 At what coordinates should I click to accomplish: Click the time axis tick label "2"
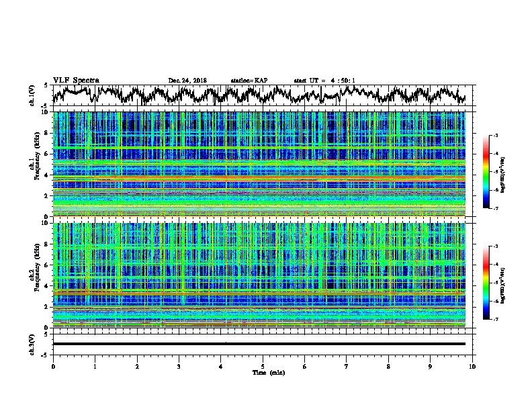coord(137,367)
